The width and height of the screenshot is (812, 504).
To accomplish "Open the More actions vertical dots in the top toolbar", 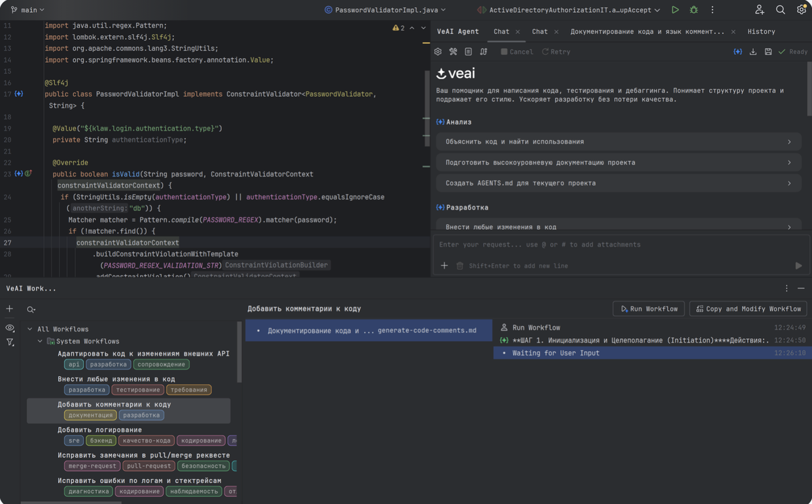I will point(713,10).
